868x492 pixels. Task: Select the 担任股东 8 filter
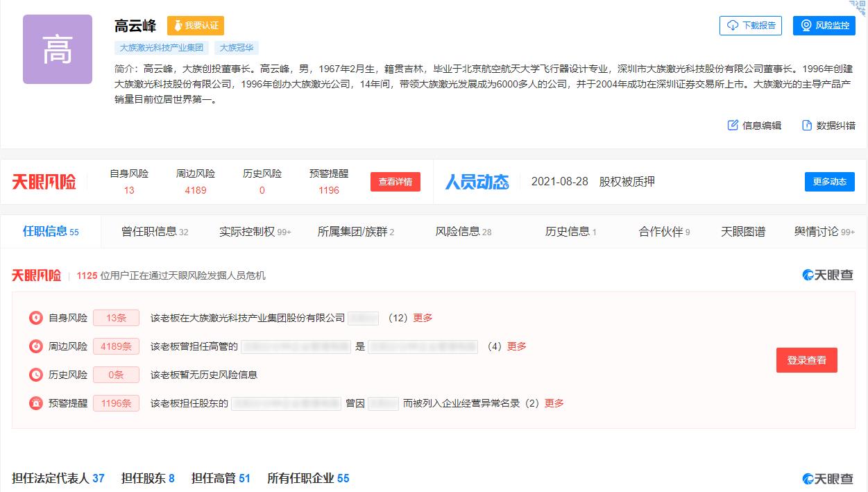coord(148,478)
